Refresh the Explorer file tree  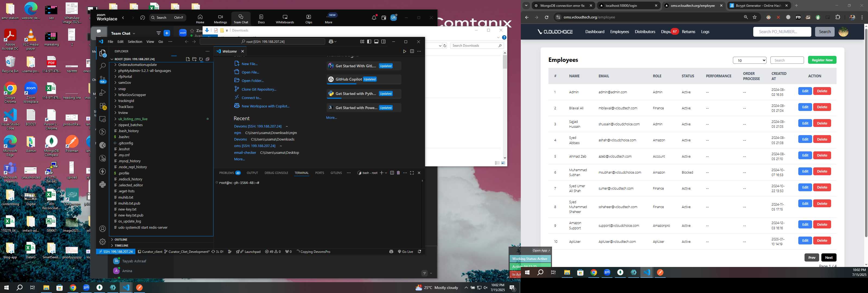tap(201, 59)
